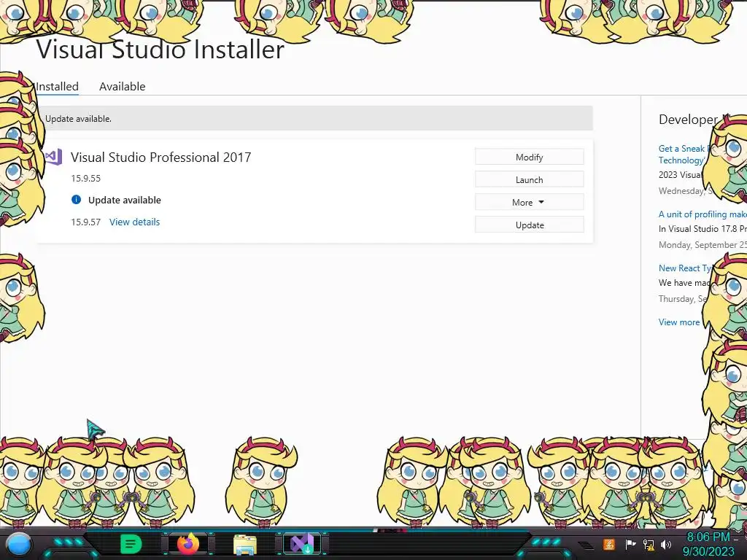Viewport: 747px width, 560px height.
Task: Switch to the Available tab
Action: point(123,87)
